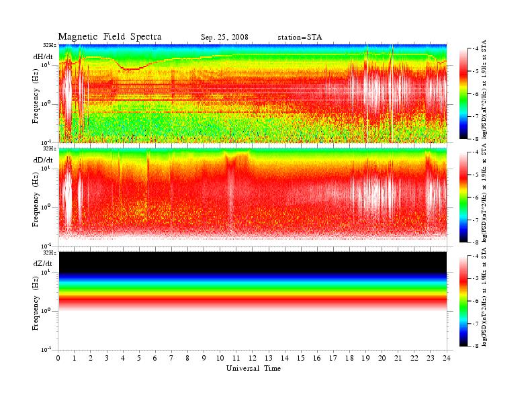Click the "21" hour tick on Universal Time axis
This screenshot has width=532, height=411.
click(398, 358)
